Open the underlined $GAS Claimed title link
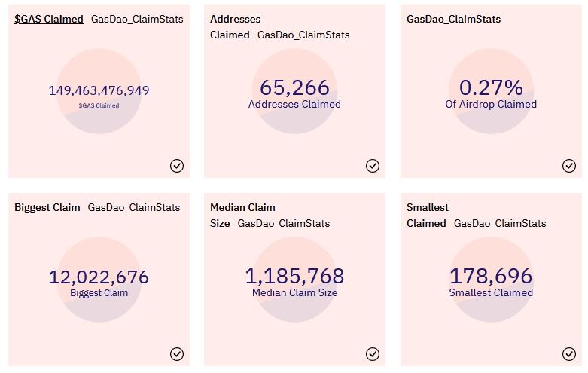Screen dimensions: 588x373 [x=49, y=19]
